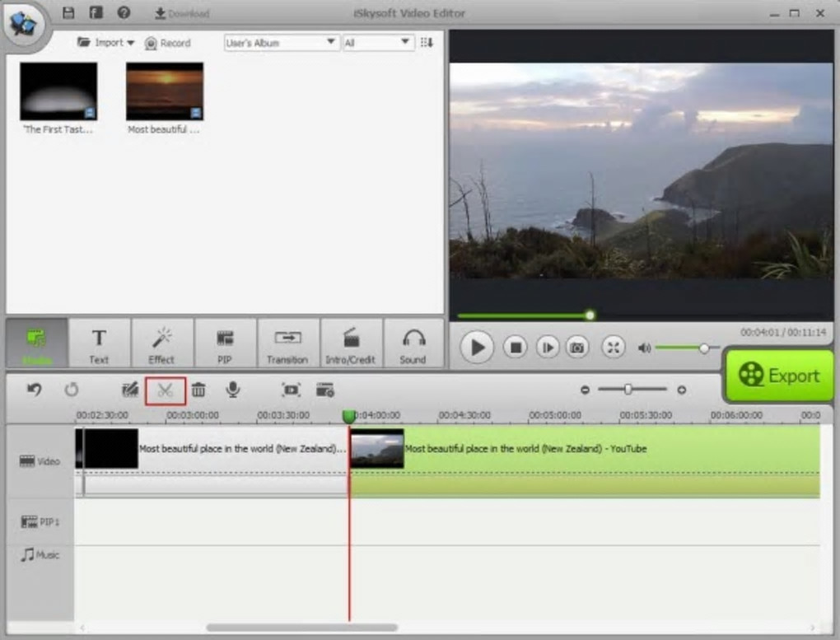Click the Redo arrow icon

pos(72,390)
